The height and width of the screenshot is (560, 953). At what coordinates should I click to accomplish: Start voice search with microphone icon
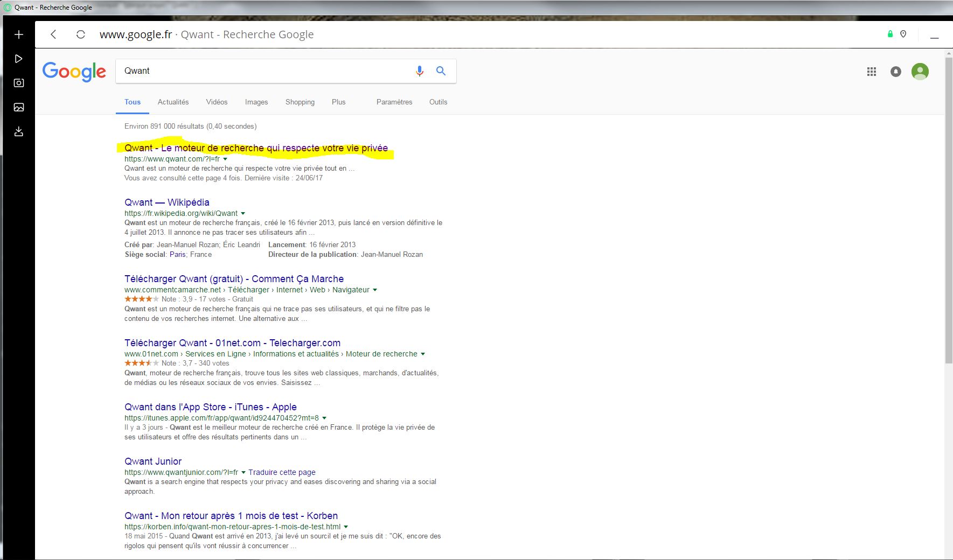pos(420,71)
